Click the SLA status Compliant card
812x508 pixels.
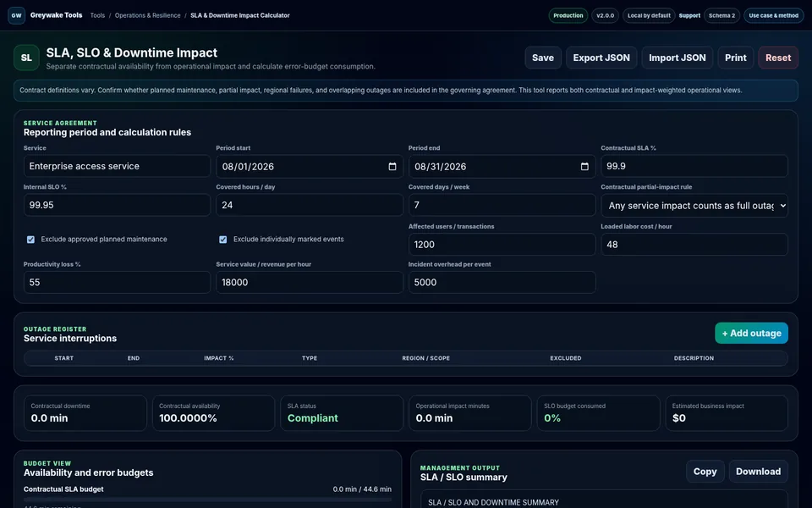pyautogui.click(x=342, y=413)
